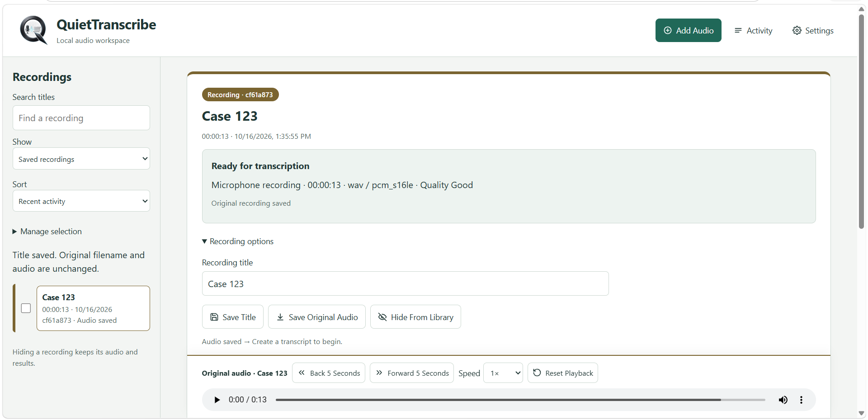Select the Case 123 recording card

point(93,308)
